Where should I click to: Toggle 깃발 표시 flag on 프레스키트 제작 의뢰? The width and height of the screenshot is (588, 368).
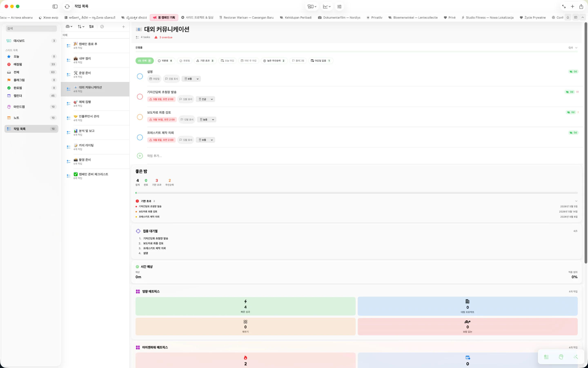click(x=186, y=140)
